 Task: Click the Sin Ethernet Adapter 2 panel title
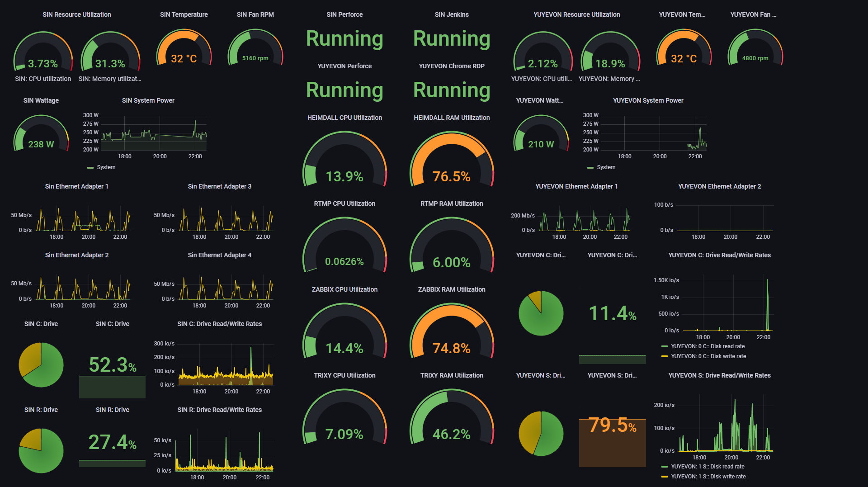pos(77,255)
